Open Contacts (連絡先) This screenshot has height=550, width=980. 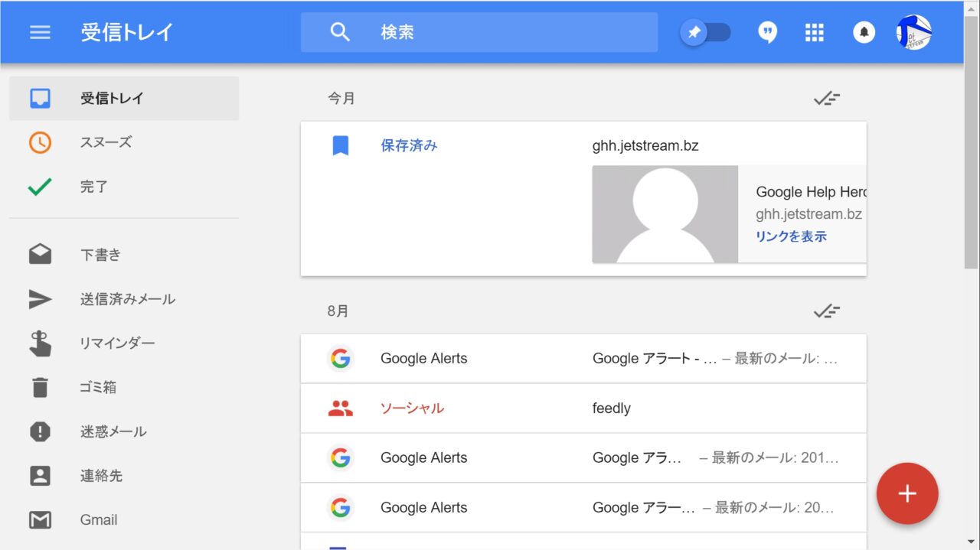tap(101, 476)
